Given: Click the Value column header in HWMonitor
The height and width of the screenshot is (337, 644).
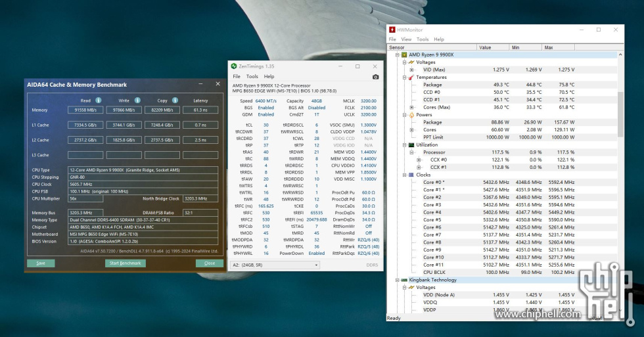Looking at the screenshot, I should pyautogui.click(x=493, y=47).
